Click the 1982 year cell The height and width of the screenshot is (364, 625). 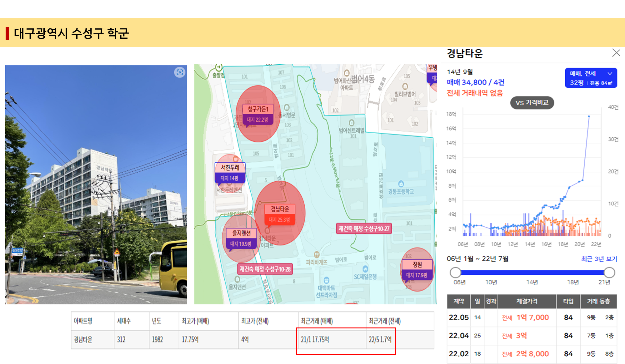coord(164,339)
